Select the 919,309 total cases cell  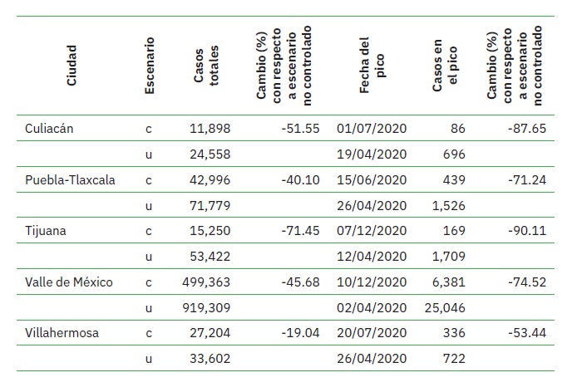coord(207,307)
